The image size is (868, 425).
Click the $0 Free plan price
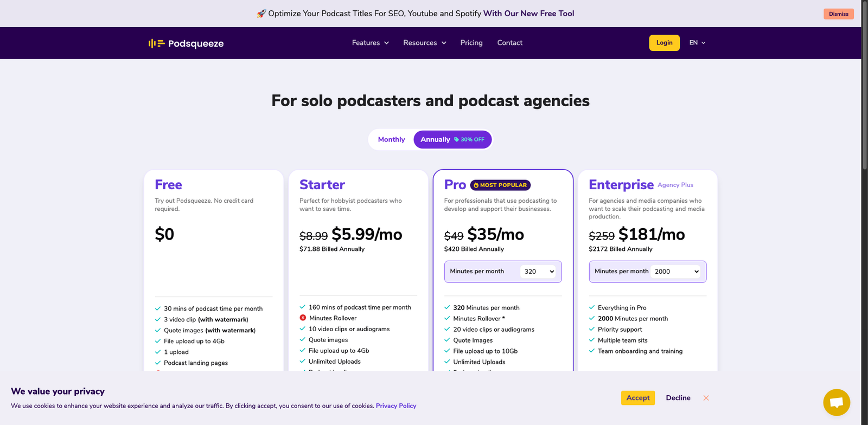click(x=164, y=234)
